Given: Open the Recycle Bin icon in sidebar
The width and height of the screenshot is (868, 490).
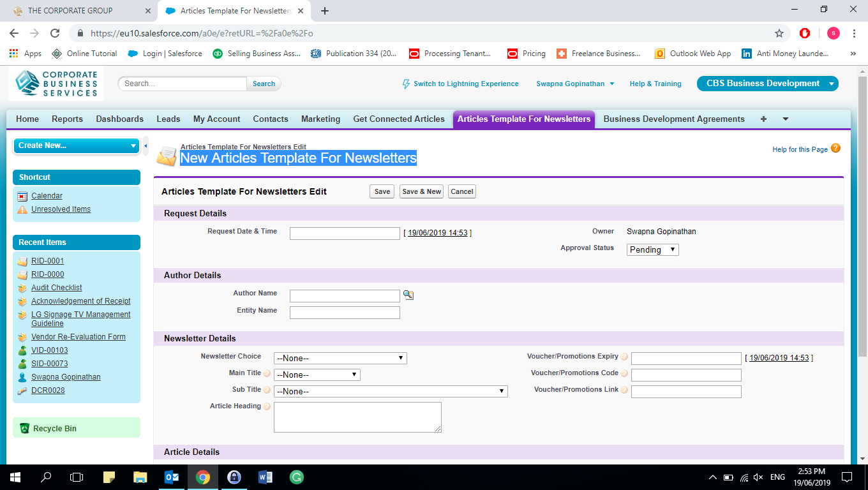Looking at the screenshot, I should [x=24, y=428].
